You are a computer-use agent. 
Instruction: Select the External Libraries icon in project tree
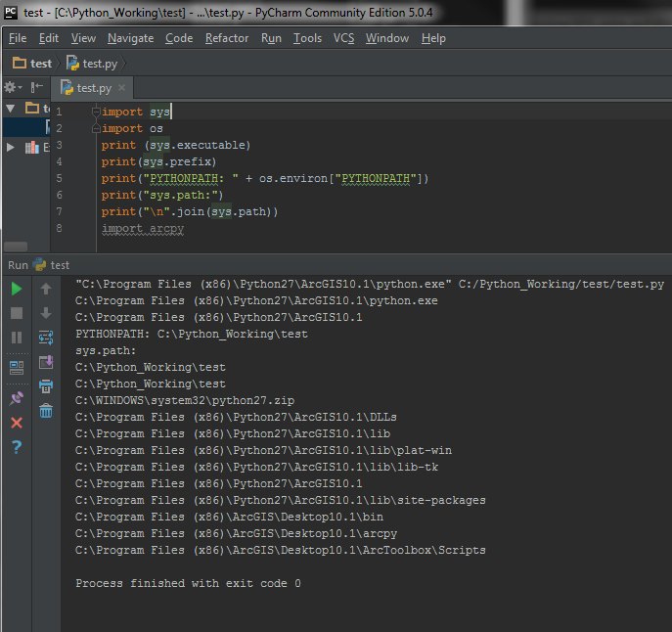tap(31, 148)
